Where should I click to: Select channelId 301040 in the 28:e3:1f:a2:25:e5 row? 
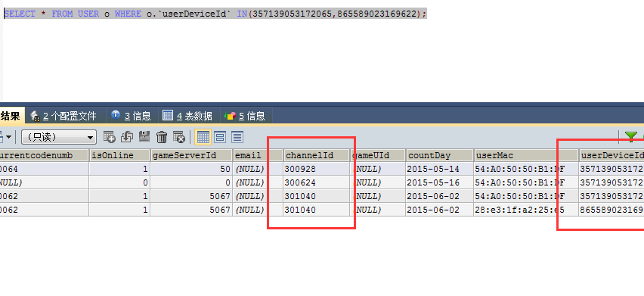click(316, 210)
